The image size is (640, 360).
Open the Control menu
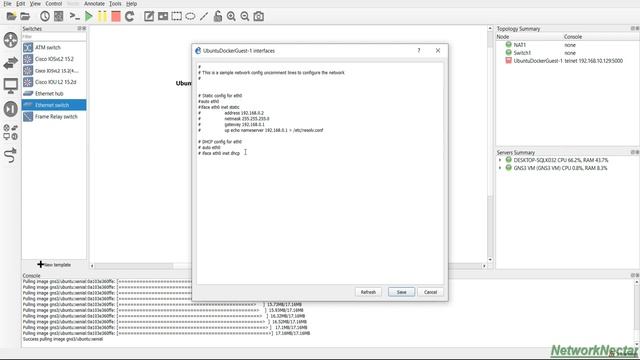coord(53,4)
